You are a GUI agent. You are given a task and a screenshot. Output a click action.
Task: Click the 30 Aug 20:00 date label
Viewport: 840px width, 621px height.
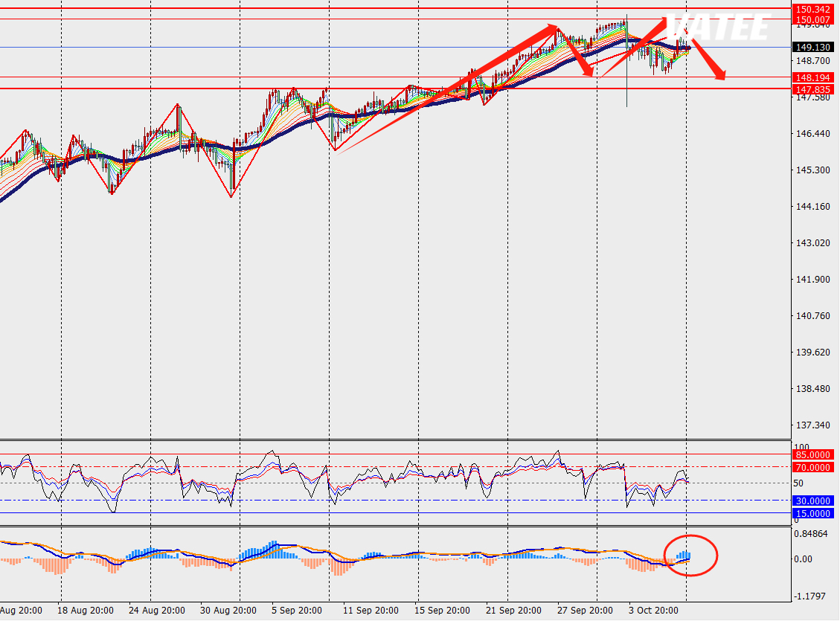tap(228, 611)
